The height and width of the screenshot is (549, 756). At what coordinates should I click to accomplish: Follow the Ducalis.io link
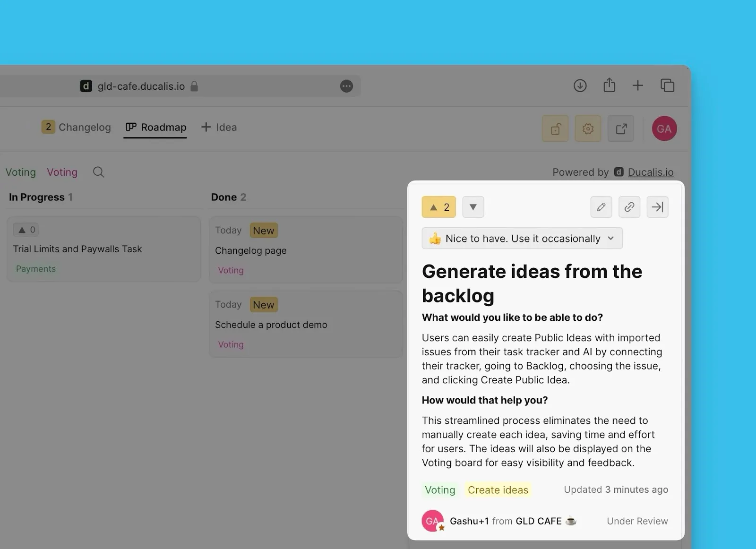(x=650, y=172)
